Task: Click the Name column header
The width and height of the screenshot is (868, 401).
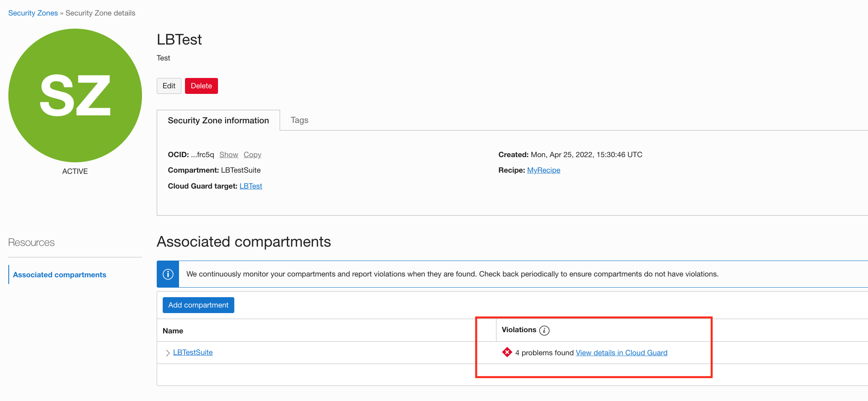Action: [173, 331]
